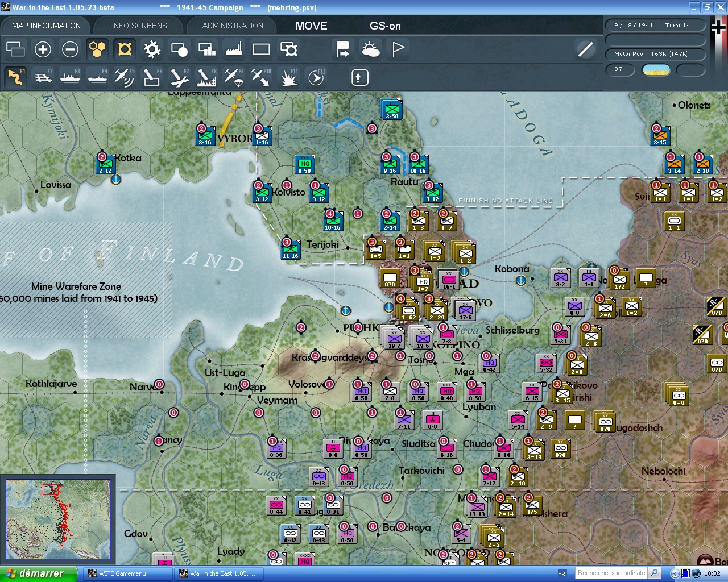Select the 3-15 unit near Olonets
Screen dimensions: 728x582
[x=660, y=136]
